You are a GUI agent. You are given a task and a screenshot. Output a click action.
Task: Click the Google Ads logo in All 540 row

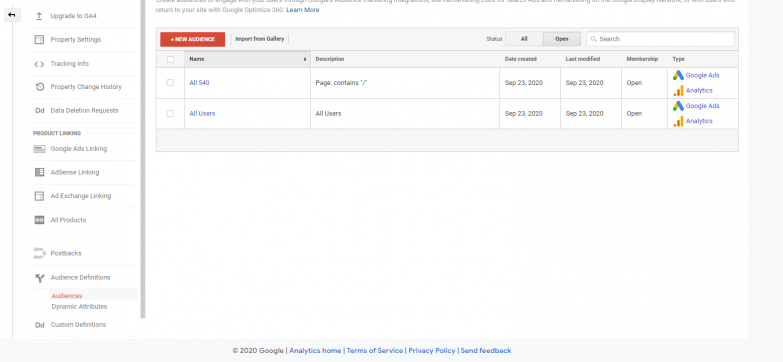678,75
